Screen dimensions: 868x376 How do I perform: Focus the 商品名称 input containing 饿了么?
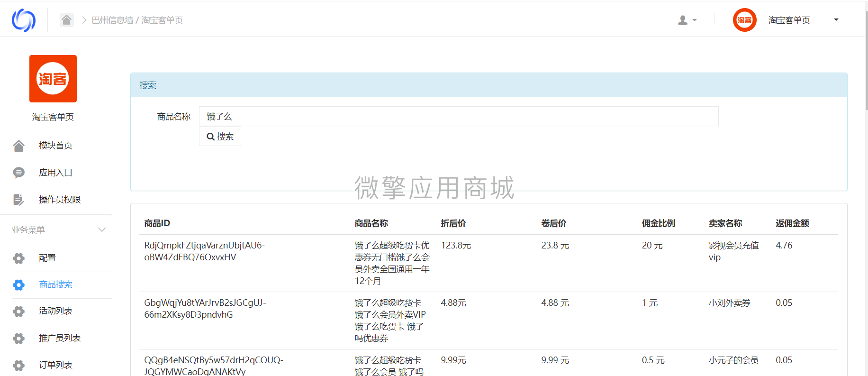459,116
